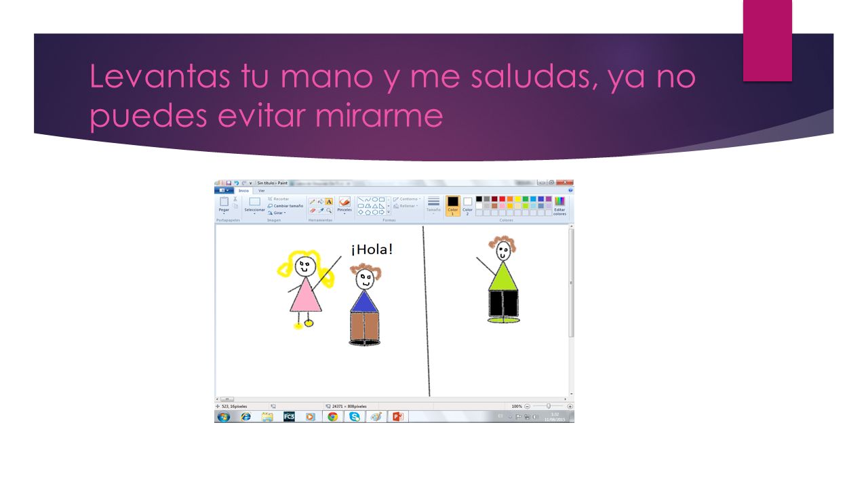Screen dimensions: 868x488
Task: Click the horizontal scrollbar thumb in Paint
Action: 226,399
